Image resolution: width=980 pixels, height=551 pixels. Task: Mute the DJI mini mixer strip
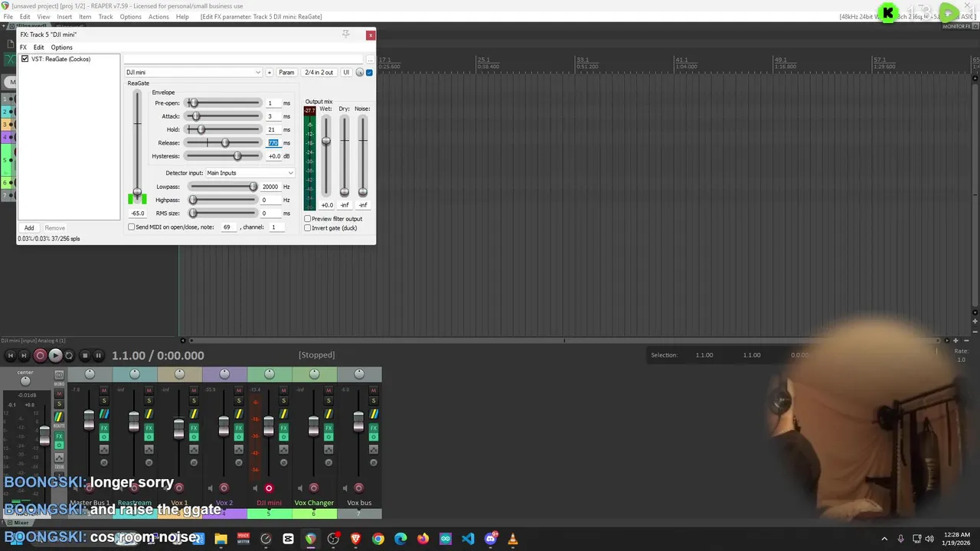pyautogui.click(x=283, y=390)
